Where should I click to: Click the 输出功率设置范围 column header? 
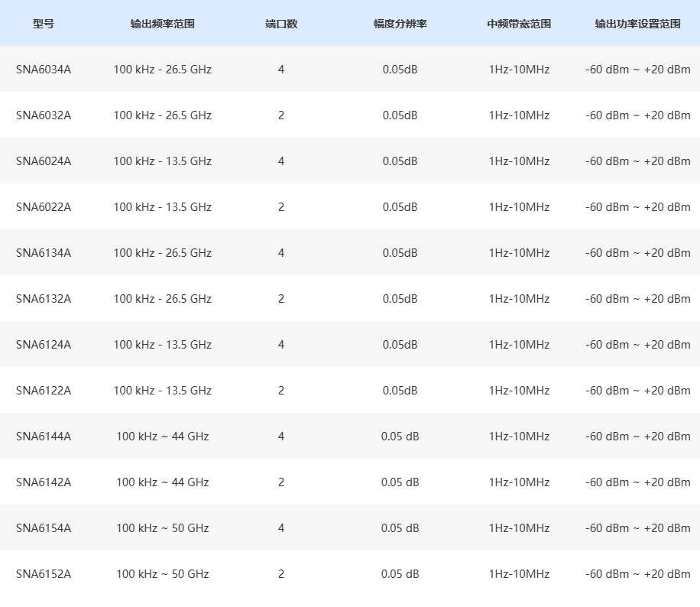point(638,24)
